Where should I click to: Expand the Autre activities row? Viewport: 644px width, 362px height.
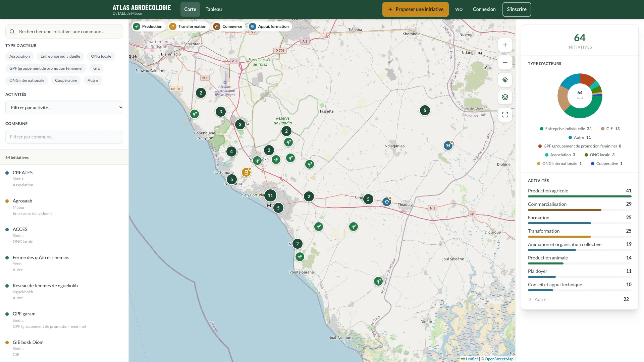[580, 299]
